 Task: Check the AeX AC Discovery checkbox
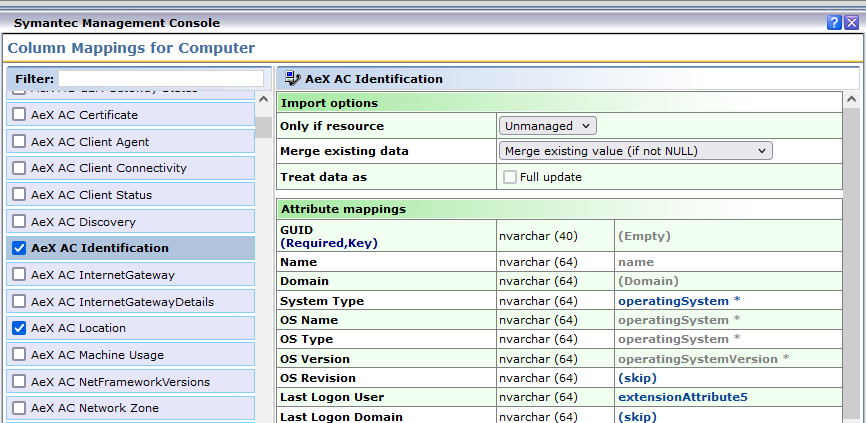pos(19,221)
